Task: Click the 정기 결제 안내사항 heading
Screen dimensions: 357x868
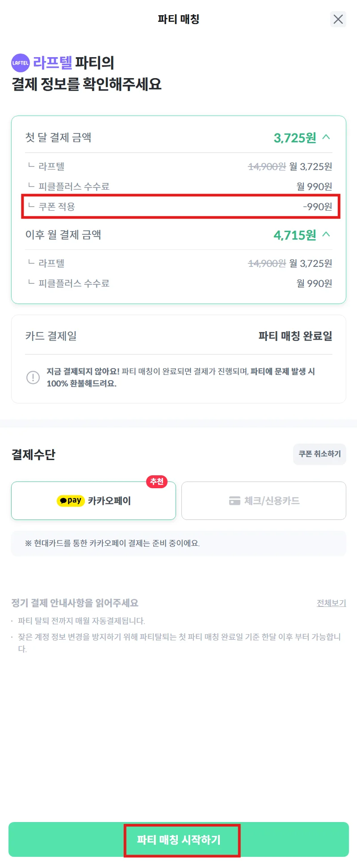Action: pos(75,603)
